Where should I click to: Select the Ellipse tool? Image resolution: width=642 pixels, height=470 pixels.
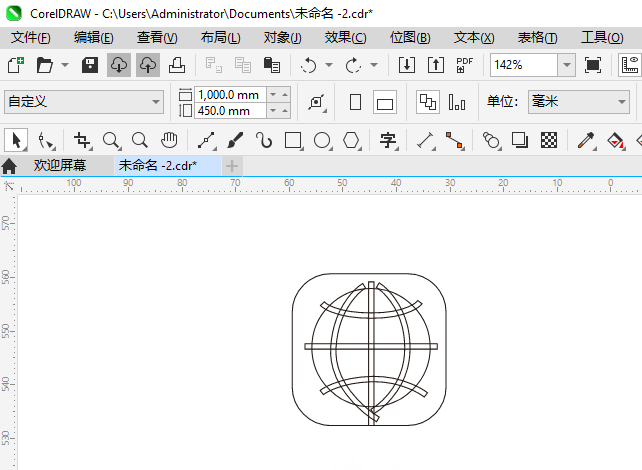tap(322, 140)
